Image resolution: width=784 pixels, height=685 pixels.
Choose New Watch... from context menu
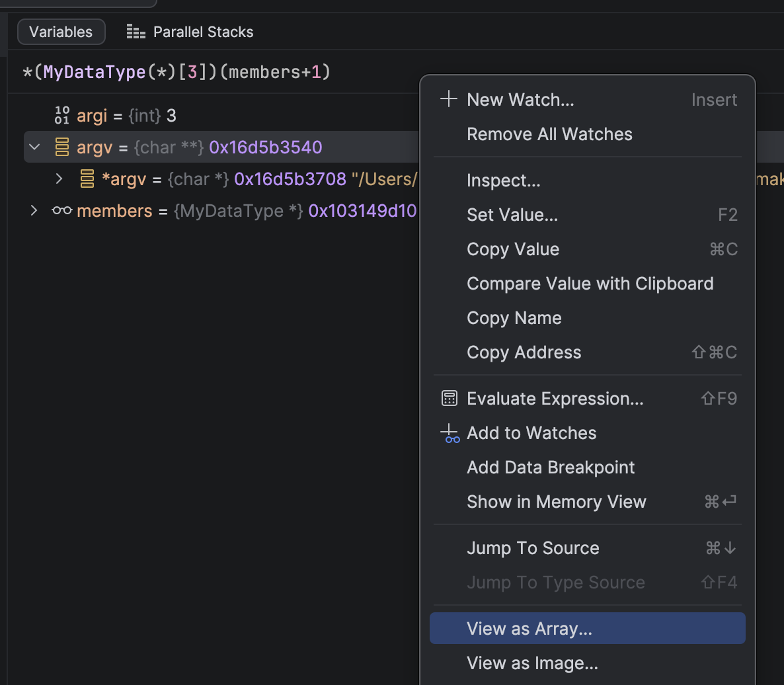click(588, 99)
